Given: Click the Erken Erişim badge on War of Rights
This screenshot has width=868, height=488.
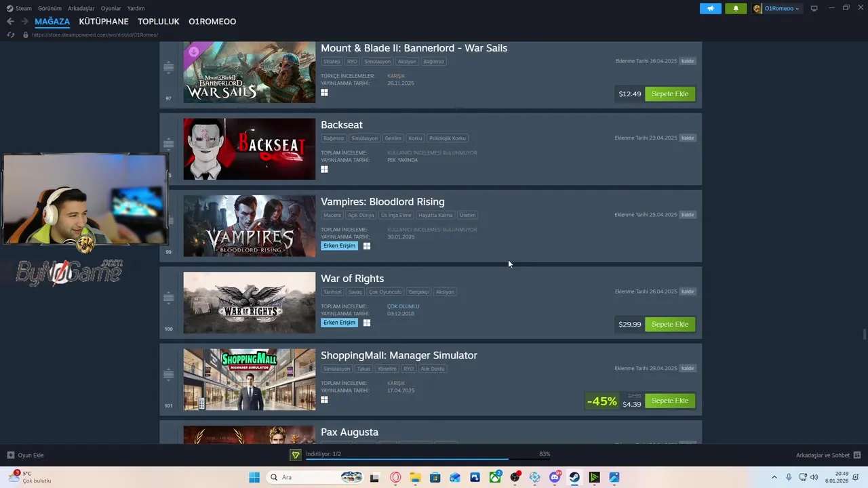Looking at the screenshot, I should tap(339, 323).
